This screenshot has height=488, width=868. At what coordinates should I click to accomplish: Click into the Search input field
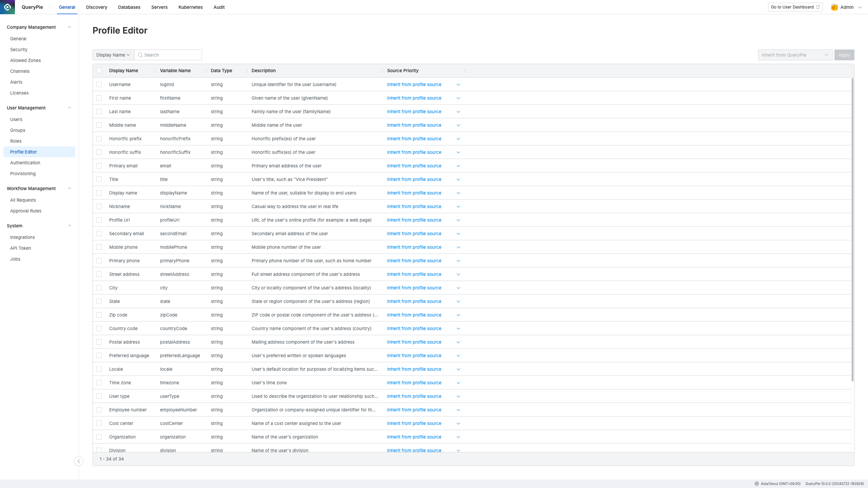pos(171,55)
